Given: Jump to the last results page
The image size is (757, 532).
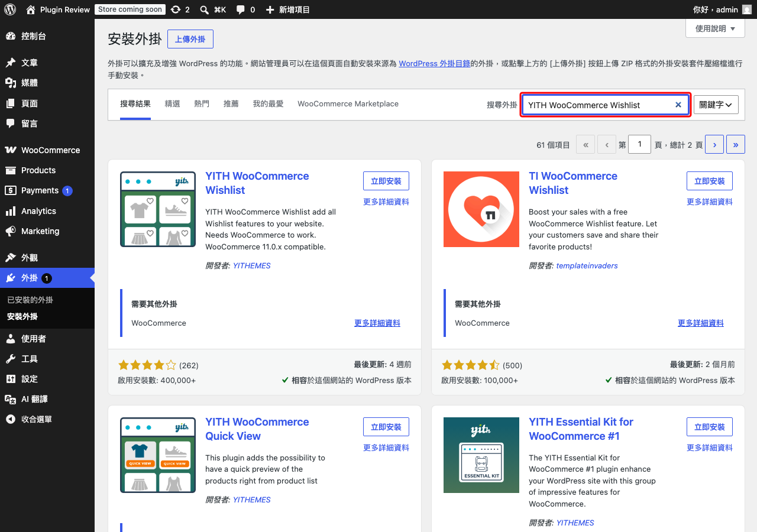Looking at the screenshot, I should (x=736, y=144).
